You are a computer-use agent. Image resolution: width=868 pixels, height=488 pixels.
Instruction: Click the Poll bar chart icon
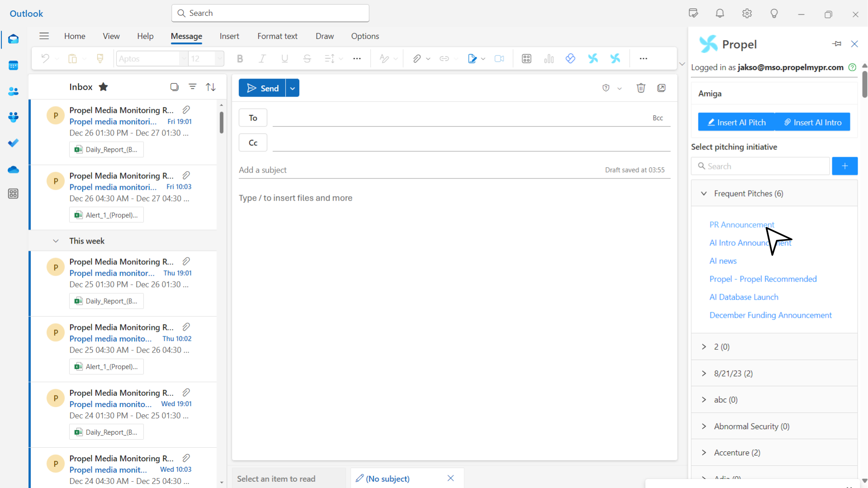pos(549,59)
